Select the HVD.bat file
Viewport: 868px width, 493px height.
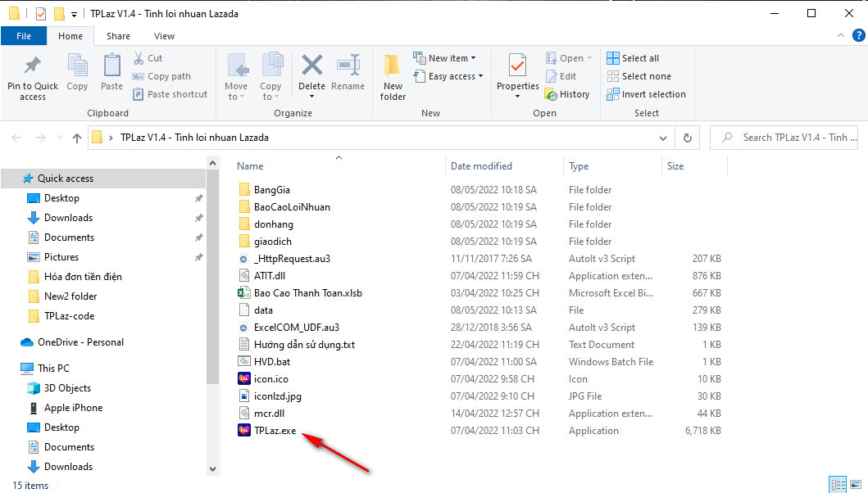264,362
